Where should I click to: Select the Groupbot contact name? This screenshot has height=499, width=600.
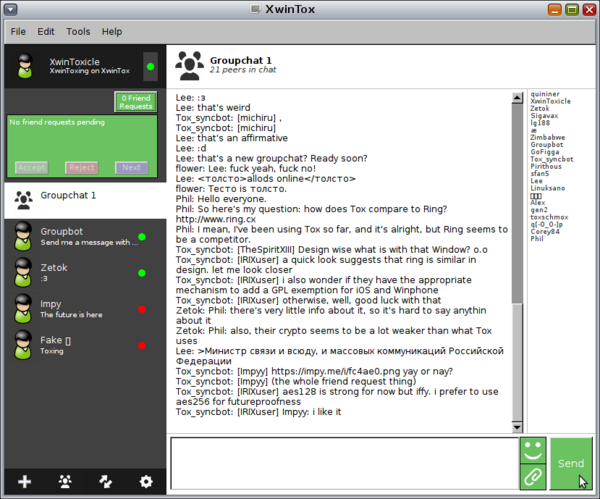pyautogui.click(x=62, y=231)
